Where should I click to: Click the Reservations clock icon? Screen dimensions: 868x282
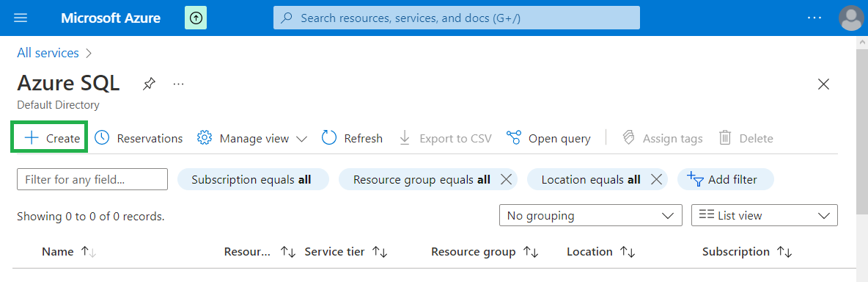[102, 138]
